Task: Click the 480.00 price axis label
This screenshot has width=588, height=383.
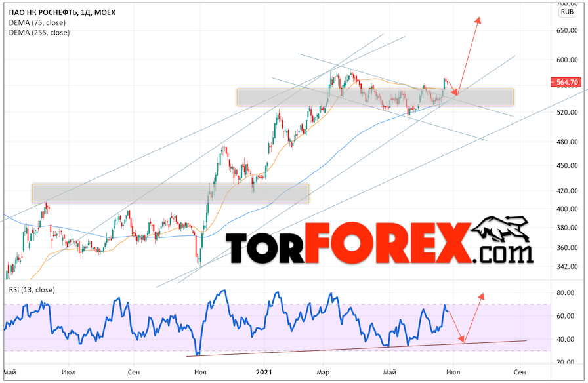Action: click(x=567, y=142)
